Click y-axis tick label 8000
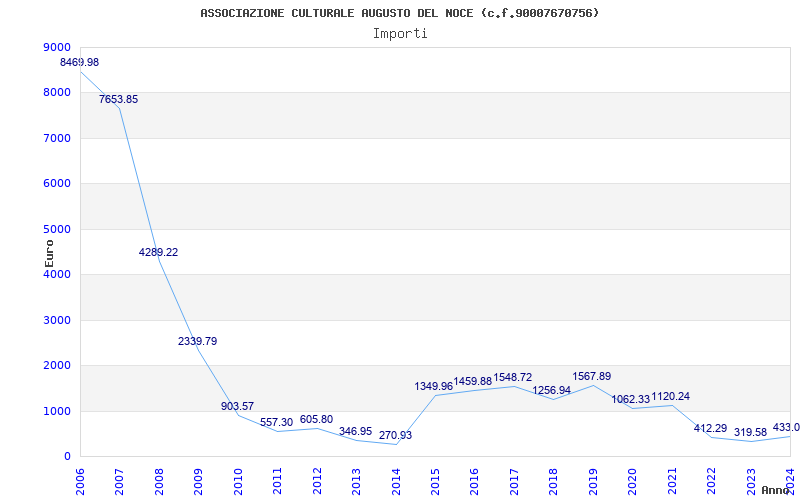Image resolution: width=800 pixels, height=500 pixels. tap(56, 93)
